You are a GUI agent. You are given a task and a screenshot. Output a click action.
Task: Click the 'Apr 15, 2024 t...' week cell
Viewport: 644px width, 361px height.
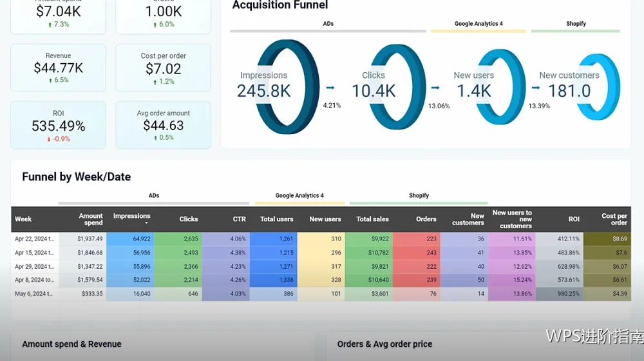[x=35, y=253]
